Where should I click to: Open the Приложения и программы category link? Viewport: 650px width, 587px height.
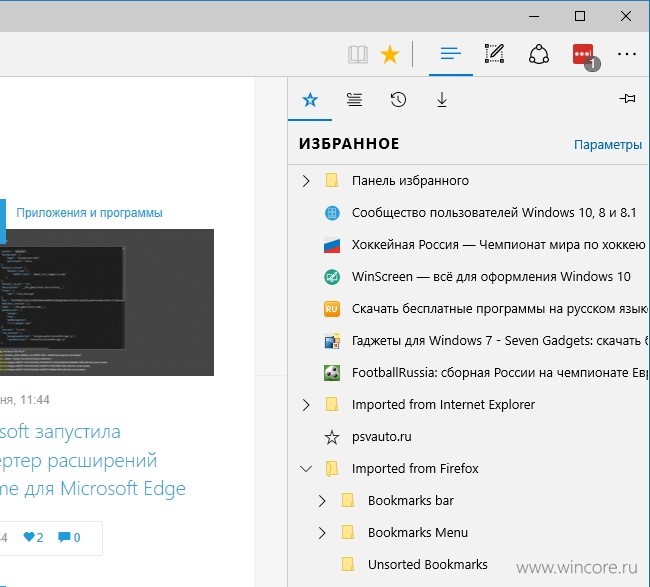coord(89,213)
